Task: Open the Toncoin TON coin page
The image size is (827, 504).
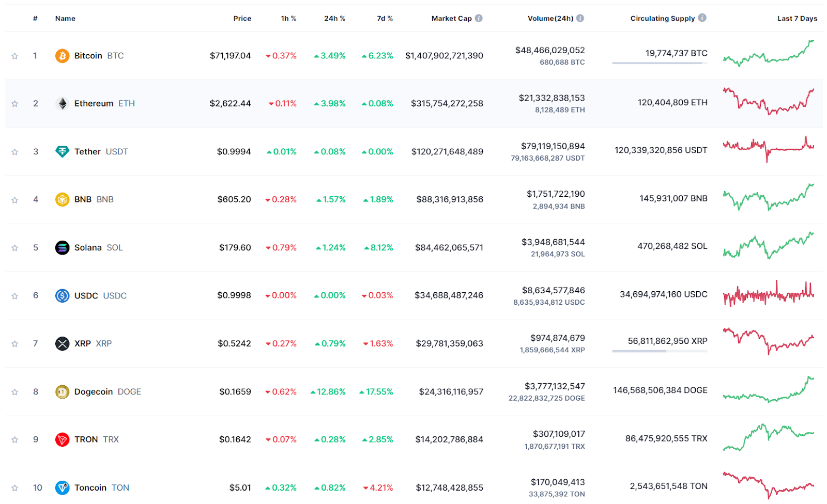Action: pos(101,488)
